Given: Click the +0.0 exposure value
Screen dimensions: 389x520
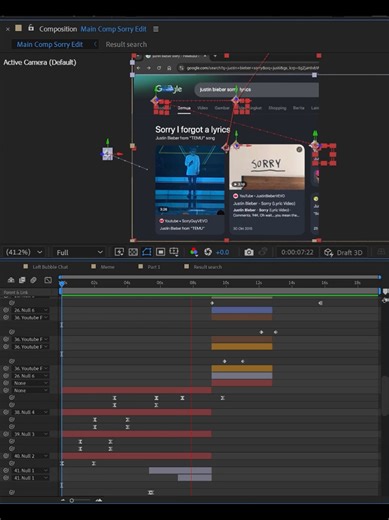Looking at the screenshot, I should point(222,252).
